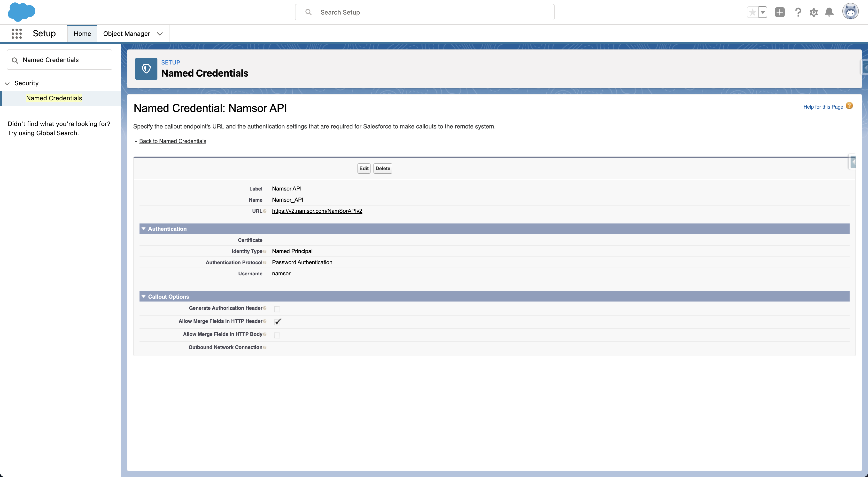
Task: Focus the Search Setup input field
Action: tap(425, 12)
